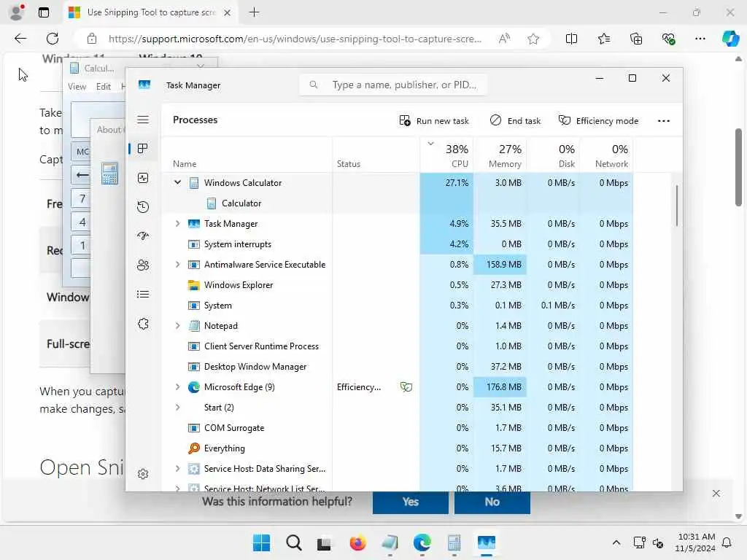Open App history page icon
The width and height of the screenshot is (747, 560).
(x=143, y=206)
